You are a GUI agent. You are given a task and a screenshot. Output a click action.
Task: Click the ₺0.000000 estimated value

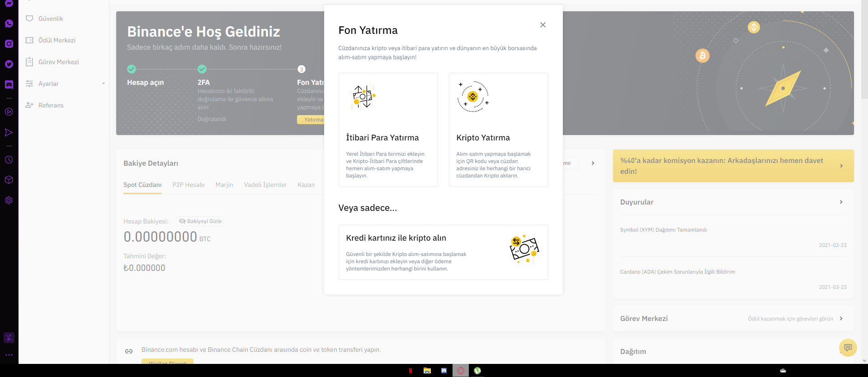(x=144, y=268)
